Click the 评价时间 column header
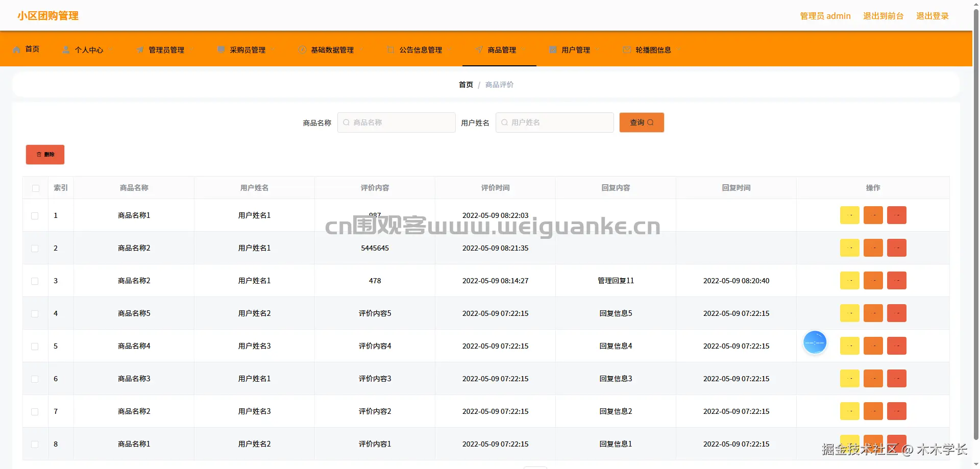980x469 pixels. (495, 188)
